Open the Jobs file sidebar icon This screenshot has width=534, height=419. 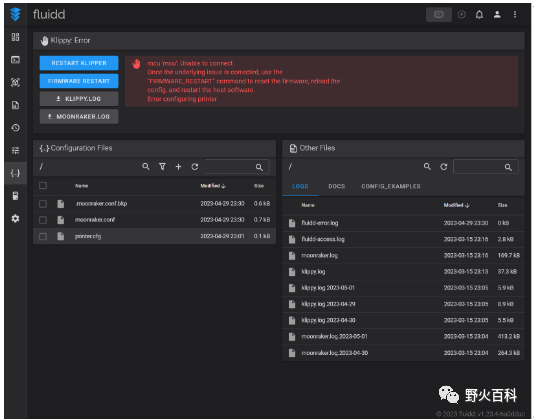[15, 105]
